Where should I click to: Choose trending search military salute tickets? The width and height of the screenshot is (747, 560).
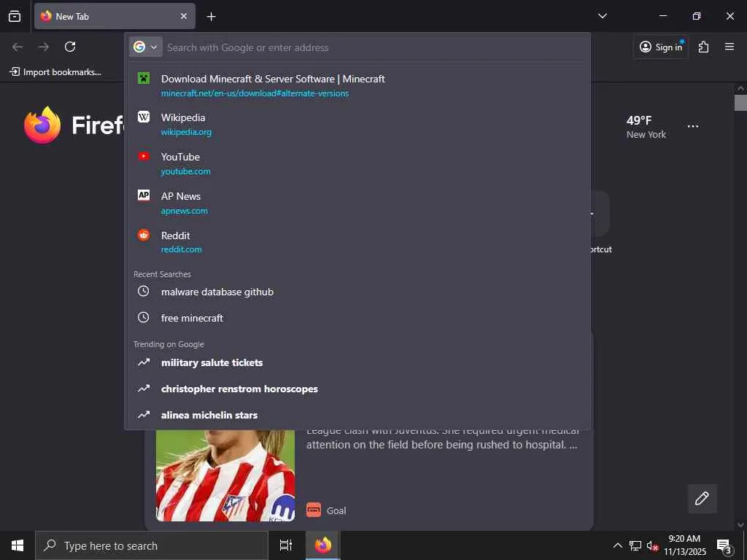[x=357, y=363]
